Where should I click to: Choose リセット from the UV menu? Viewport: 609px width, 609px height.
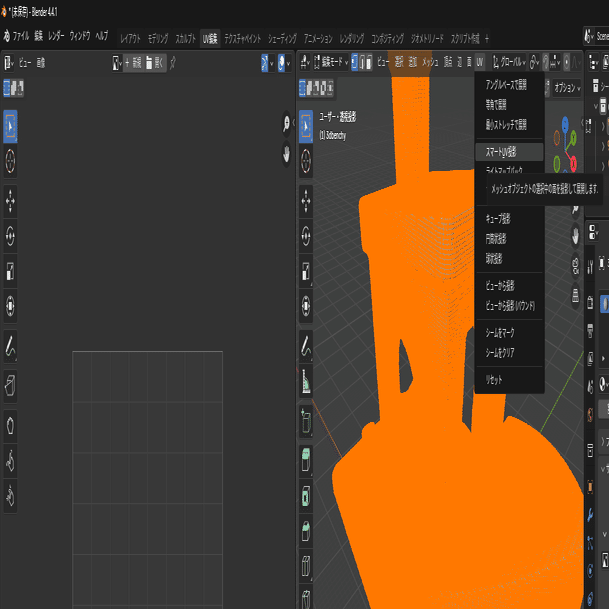pos(509,379)
